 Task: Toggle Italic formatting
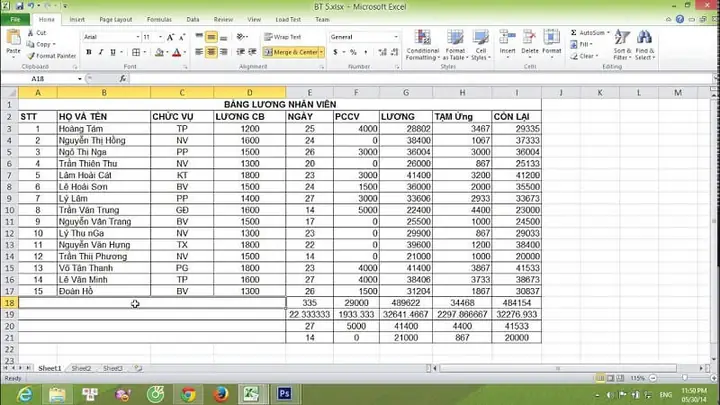click(101, 52)
